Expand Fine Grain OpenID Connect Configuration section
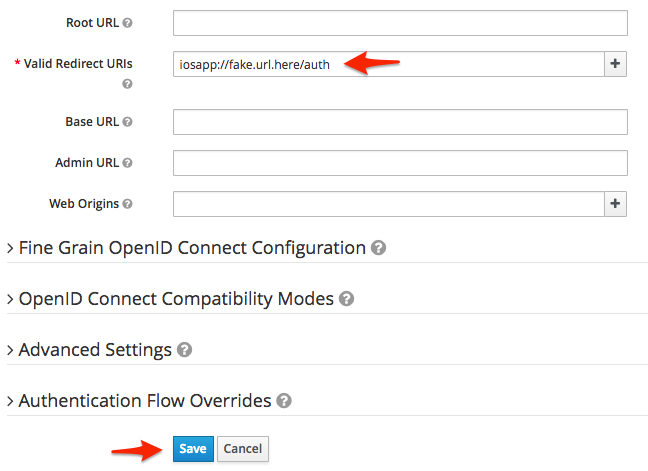Screen dimensions: 648x471 [x=192, y=248]
